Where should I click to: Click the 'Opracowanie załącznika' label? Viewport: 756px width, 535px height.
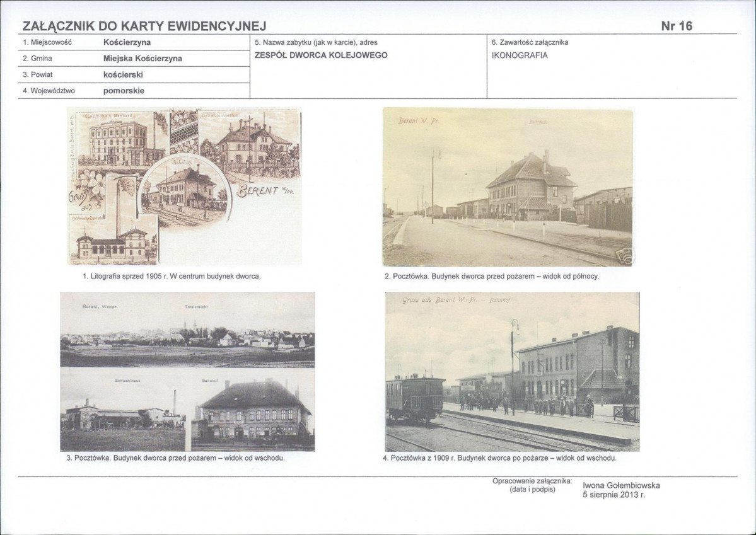532,481
